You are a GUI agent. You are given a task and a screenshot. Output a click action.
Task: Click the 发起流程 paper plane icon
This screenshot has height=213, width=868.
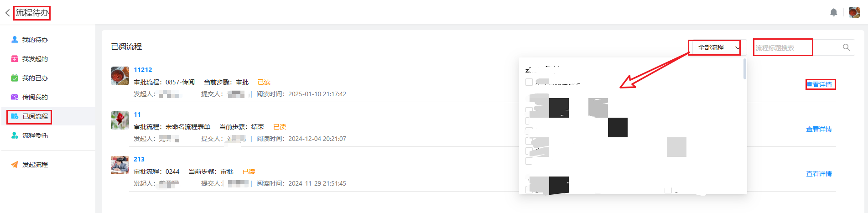point(15,165)
